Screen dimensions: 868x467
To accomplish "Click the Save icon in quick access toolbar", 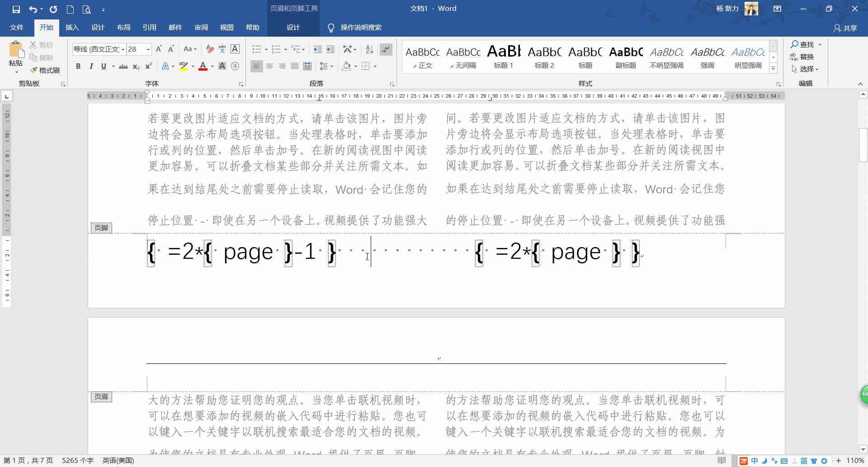I will click(16, 9).
